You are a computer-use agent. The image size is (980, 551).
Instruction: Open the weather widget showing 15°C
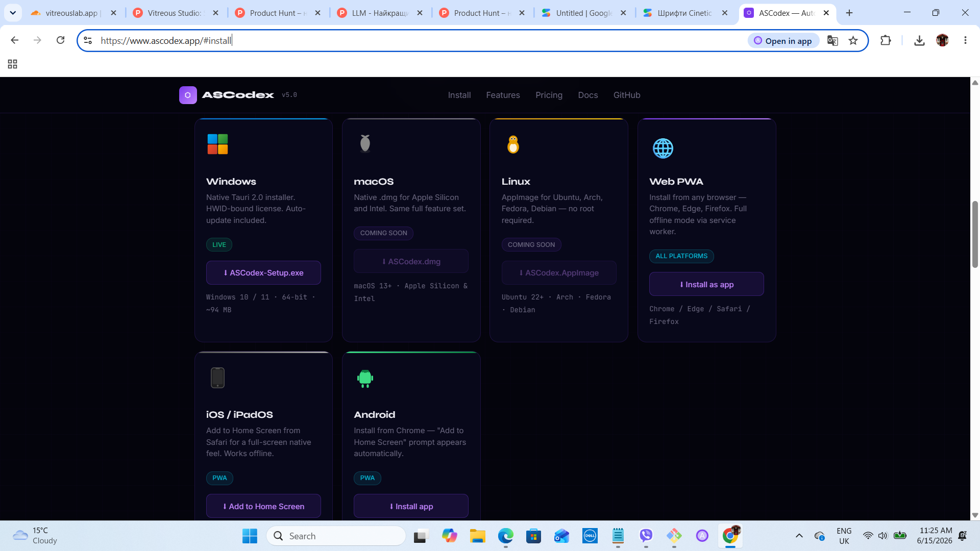35,536
